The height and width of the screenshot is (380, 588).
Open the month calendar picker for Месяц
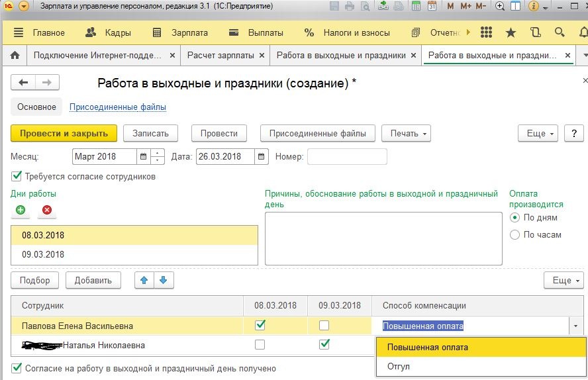tap(143, 157)
